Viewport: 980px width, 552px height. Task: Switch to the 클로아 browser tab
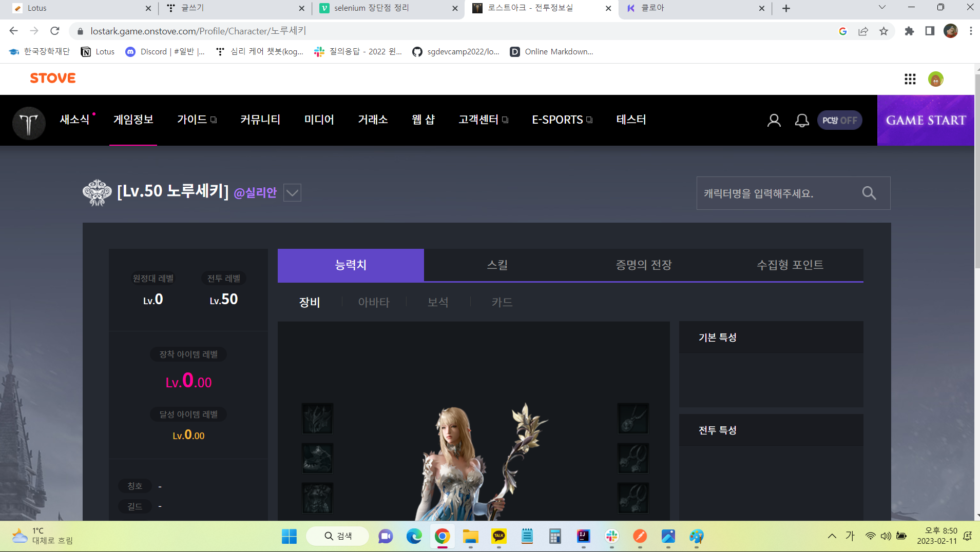pyautogui.click(x=695, y=8)
